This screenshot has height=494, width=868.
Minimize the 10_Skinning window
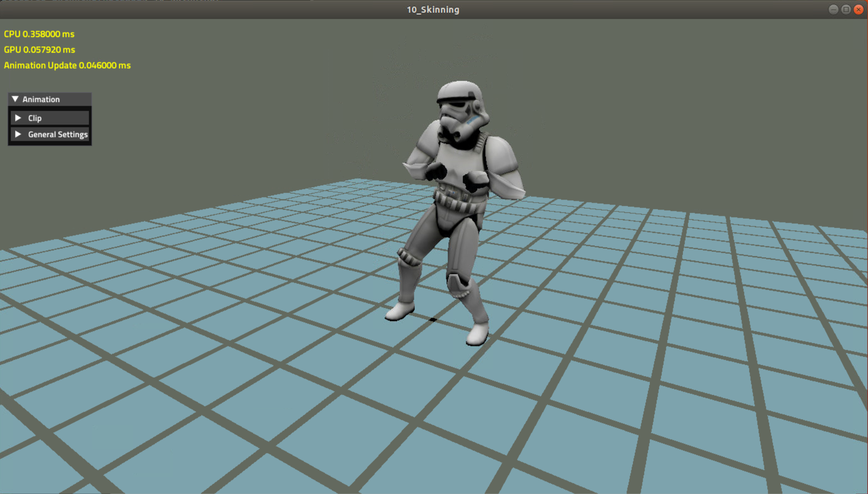833,9
